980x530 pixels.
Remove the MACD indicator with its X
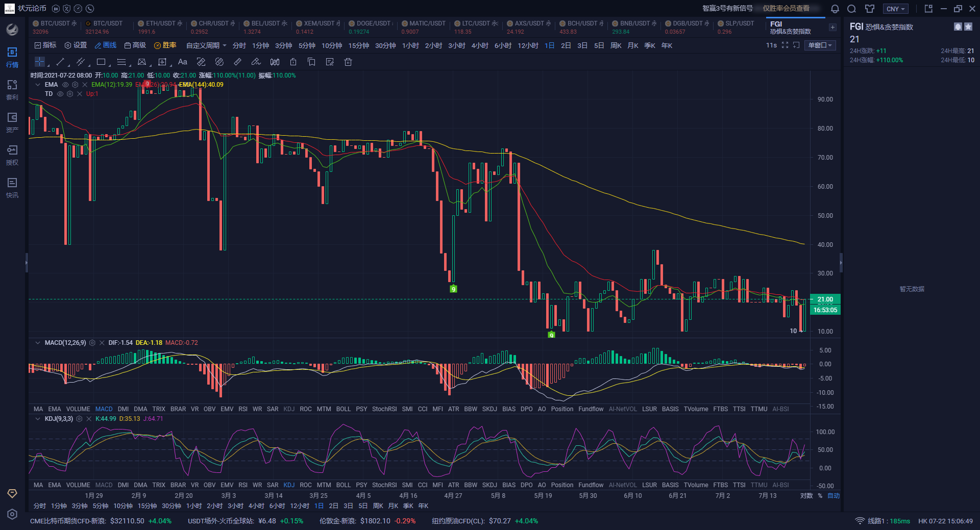pos(102,343)
